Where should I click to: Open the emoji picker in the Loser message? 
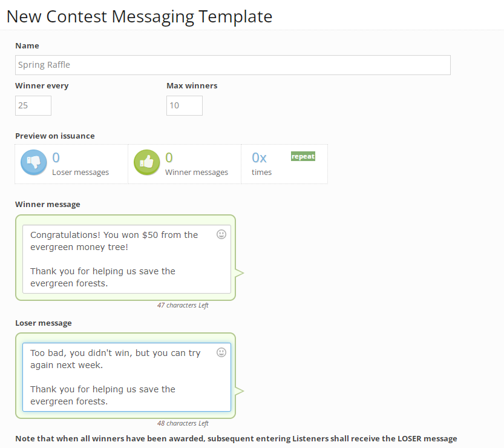coord(221,352)
